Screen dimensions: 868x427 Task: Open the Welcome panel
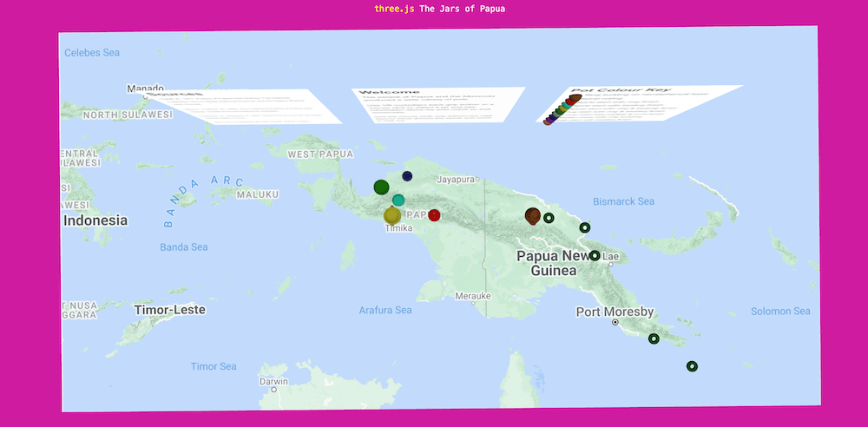tap(437, 105)
